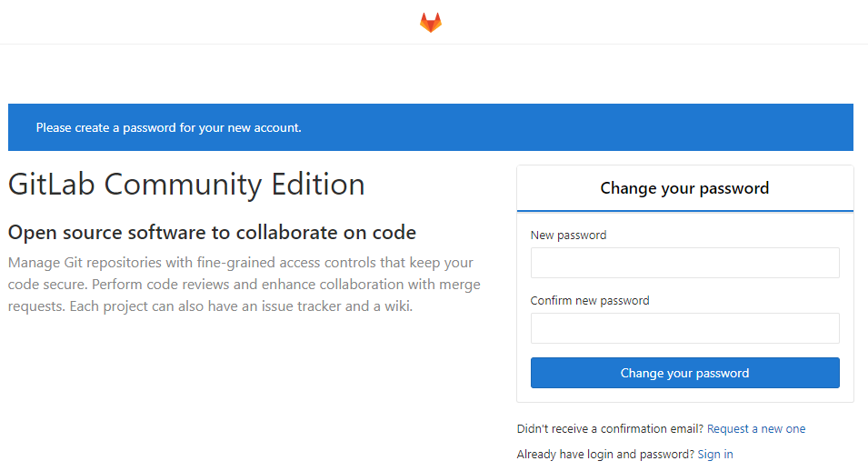
Task: Click the 'Open source software to collaborate' subheading
Action: (x=212, y=232)
